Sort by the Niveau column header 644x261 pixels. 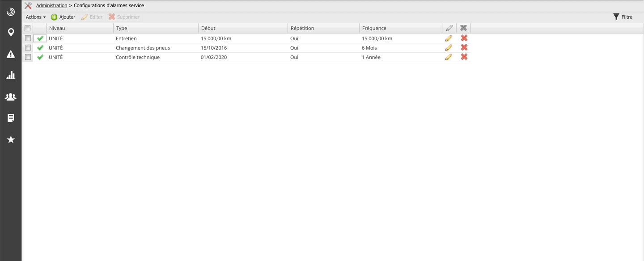click(x=80, y=28)
